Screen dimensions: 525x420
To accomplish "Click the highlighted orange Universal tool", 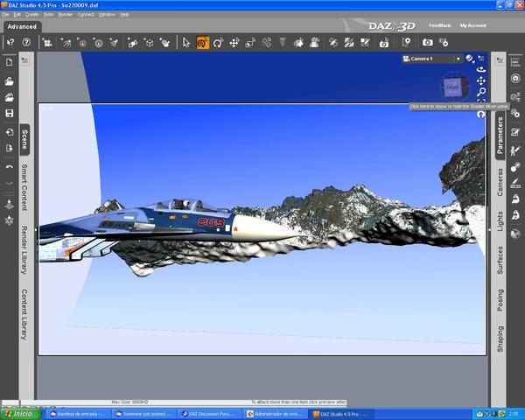I will coord(203,43).
